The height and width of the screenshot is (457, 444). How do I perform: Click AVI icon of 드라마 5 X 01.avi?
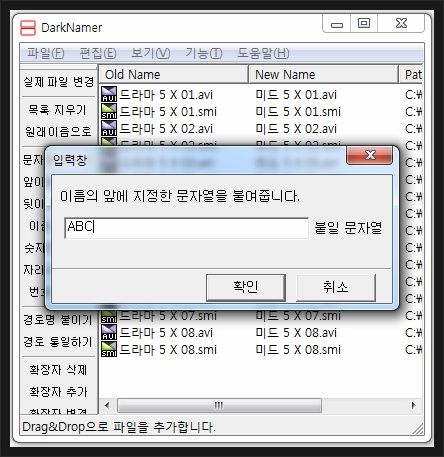(109, 94)
